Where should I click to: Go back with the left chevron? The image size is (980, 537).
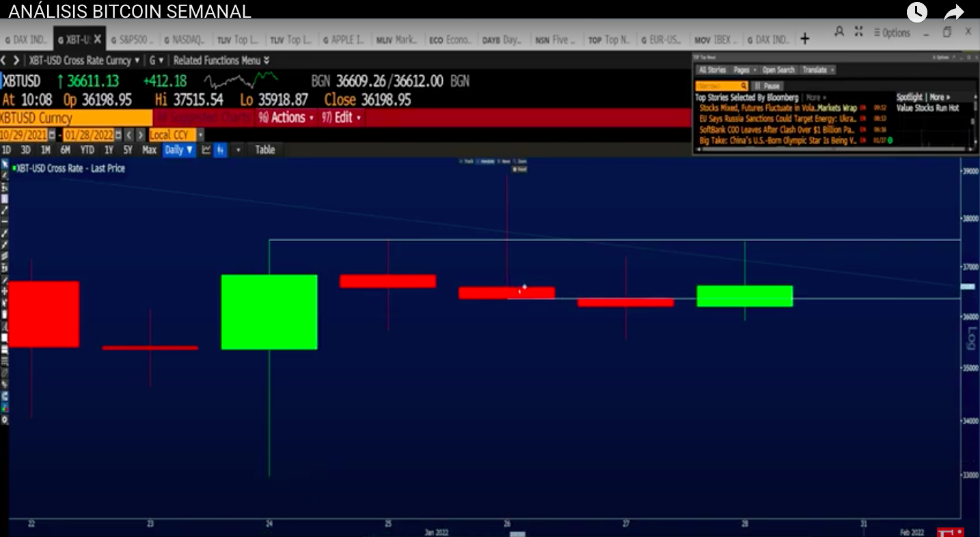click(4, 60)
